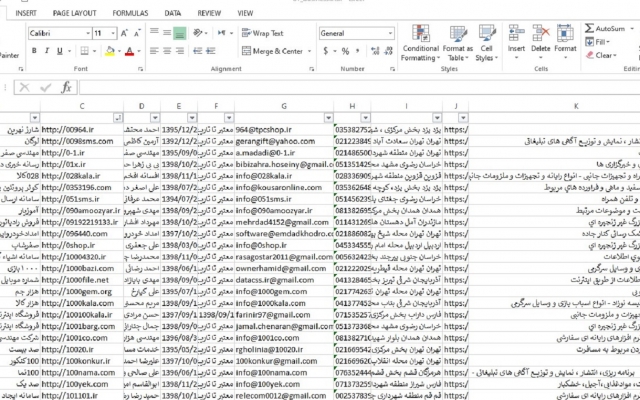Open Cell Styles gallery
640x400 pixels.
click(487, 43)
